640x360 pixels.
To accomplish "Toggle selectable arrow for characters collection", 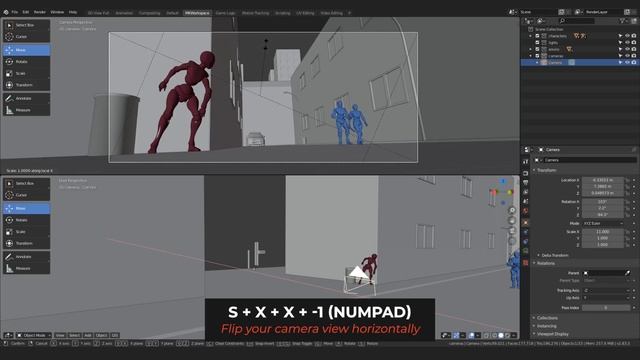I will tap(620, 36).
